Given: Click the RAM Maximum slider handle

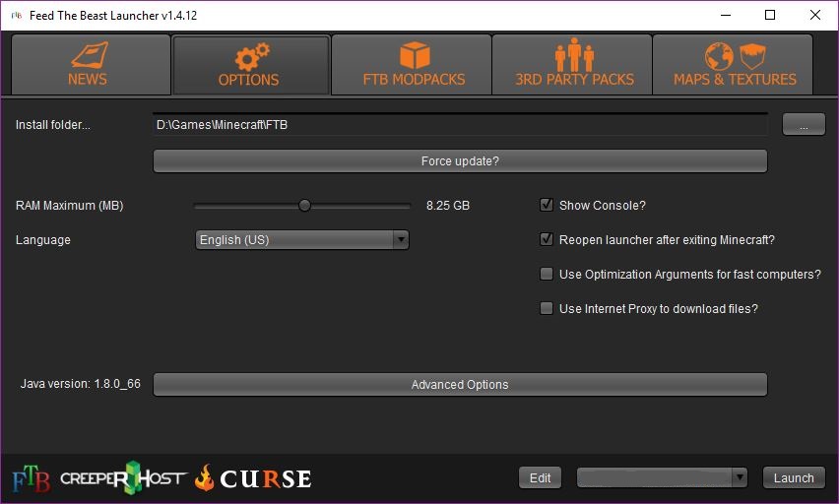Looking at the screenshot, I should (x=304, y=206).
